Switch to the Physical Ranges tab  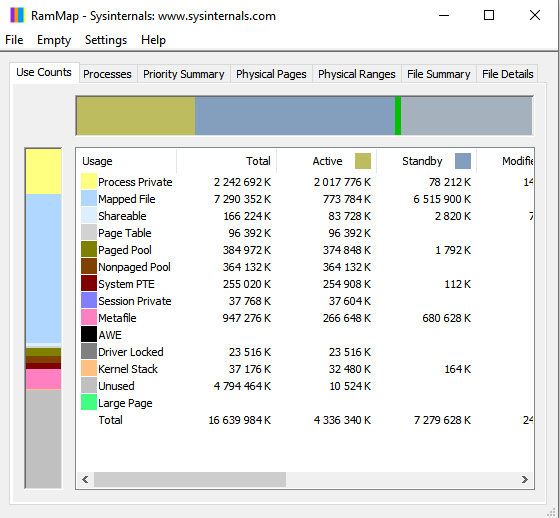click(356, 74)
